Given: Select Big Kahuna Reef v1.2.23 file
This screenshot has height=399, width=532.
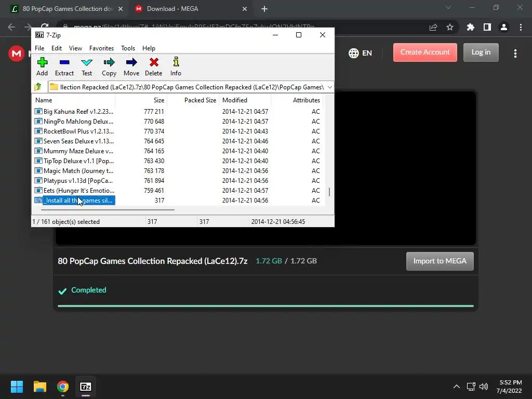Looking at the screenshot, I should [x=78, y=112].
